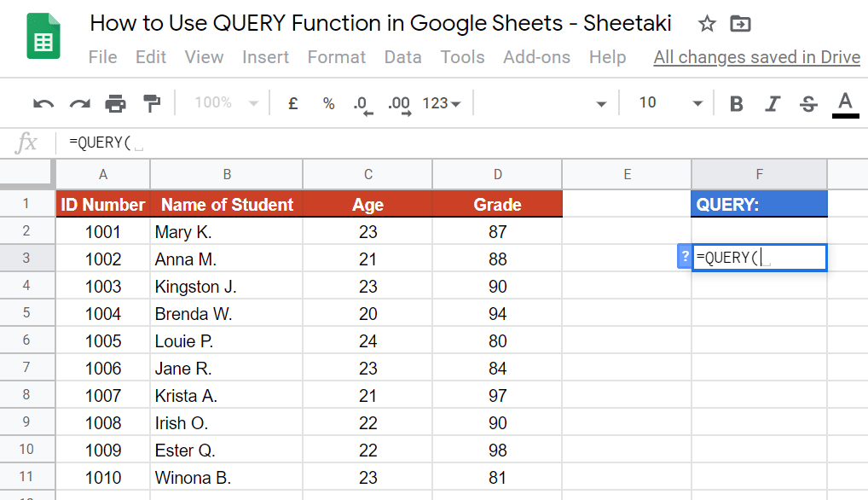Open the Edit menu
Viewport: 868px width, 500px height.
point(151,57)
